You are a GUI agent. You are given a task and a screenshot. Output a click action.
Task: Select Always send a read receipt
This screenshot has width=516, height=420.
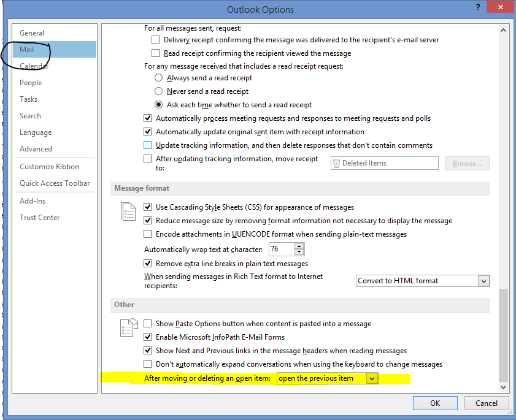coord(159,78)
